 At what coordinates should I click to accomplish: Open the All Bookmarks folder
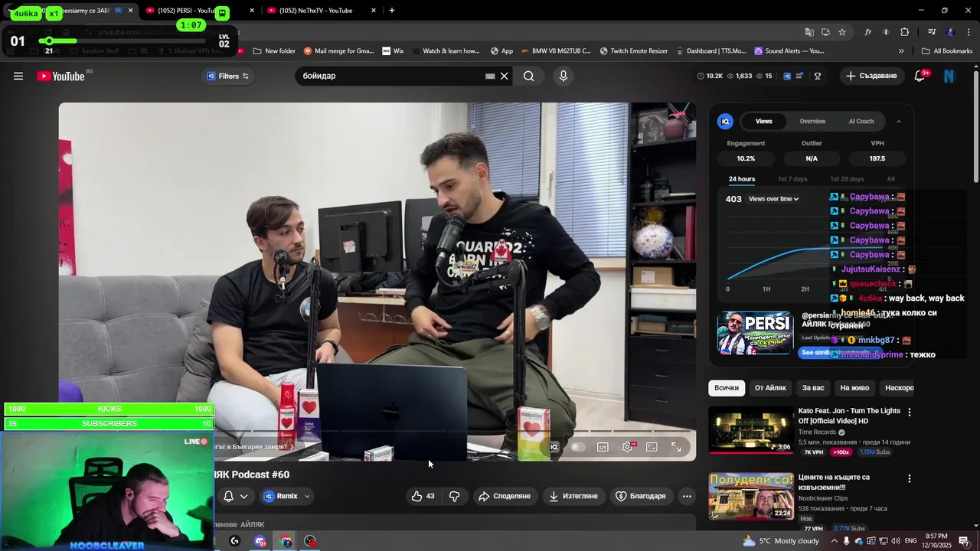pos(947,51)
